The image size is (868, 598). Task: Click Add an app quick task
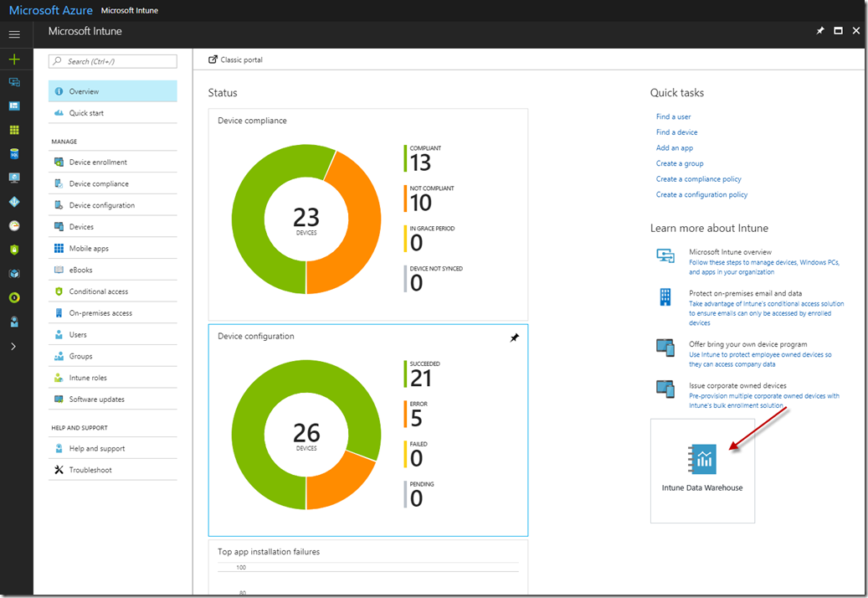pyautogui.click(x=675, y=148)
